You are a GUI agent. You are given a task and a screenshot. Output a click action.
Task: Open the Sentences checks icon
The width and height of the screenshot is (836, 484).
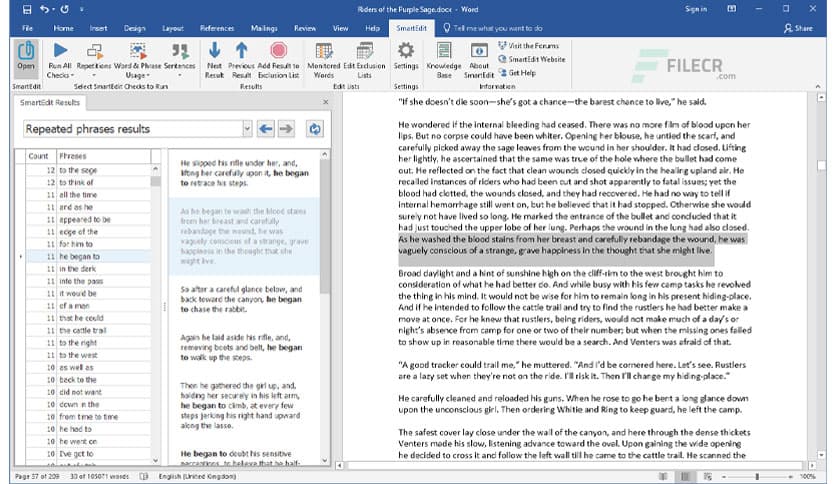[x=180, y=51]
